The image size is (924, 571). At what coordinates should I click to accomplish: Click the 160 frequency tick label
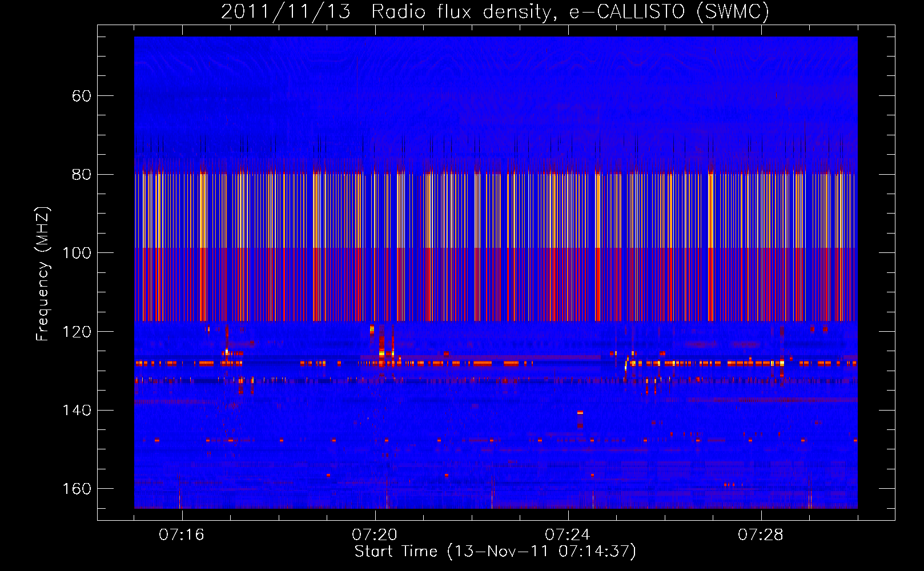tap(77, 489)
